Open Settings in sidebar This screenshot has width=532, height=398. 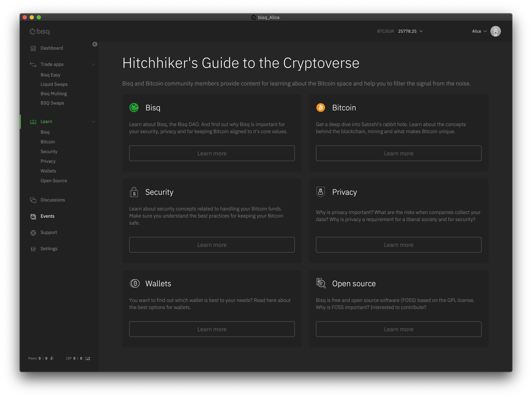click(x=49, y=249)
